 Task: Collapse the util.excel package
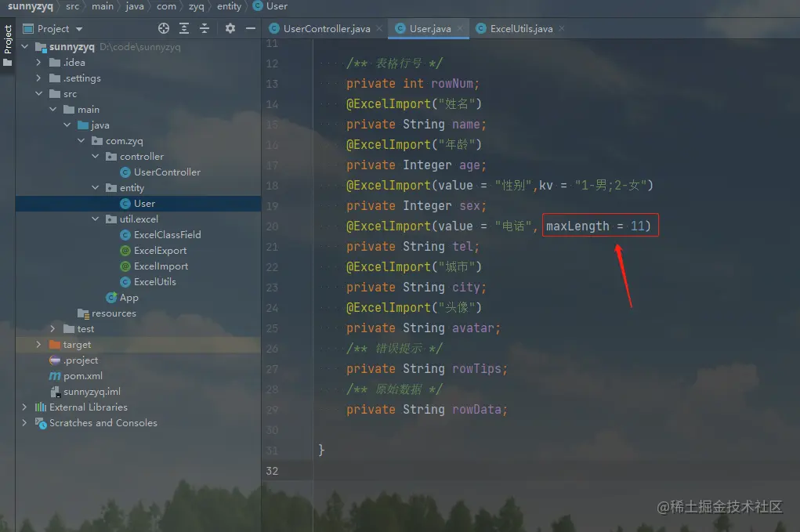click(96, 219)
